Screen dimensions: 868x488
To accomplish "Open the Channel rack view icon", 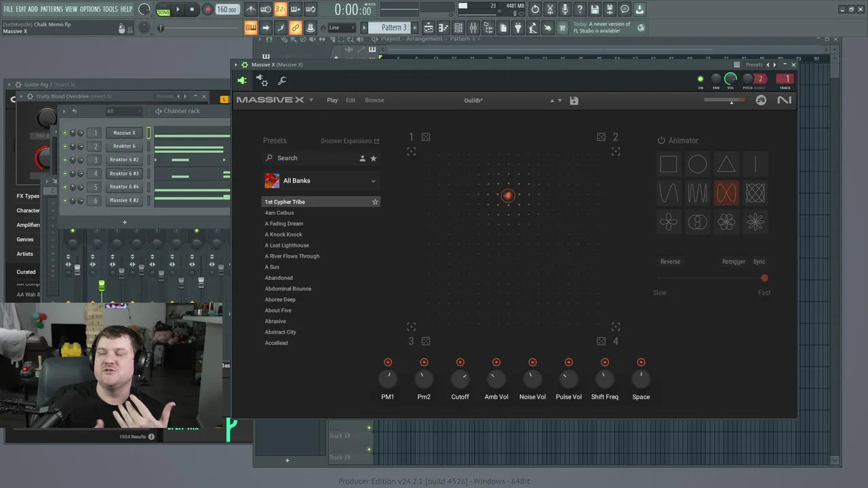I will (x=458, y=28).
